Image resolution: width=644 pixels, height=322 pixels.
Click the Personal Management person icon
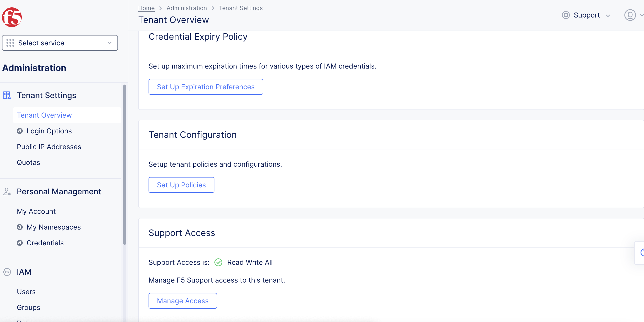pos(7,192)
